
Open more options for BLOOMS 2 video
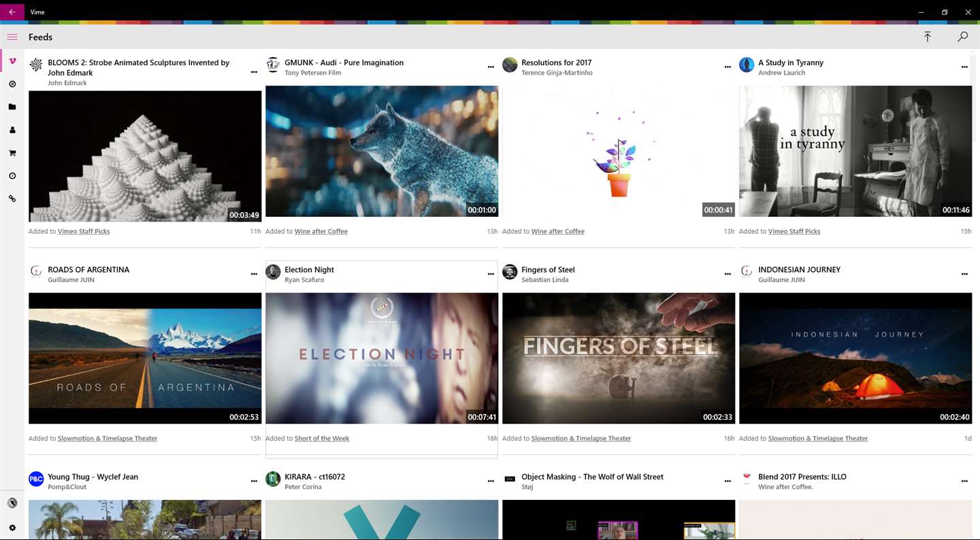(254, 72)
